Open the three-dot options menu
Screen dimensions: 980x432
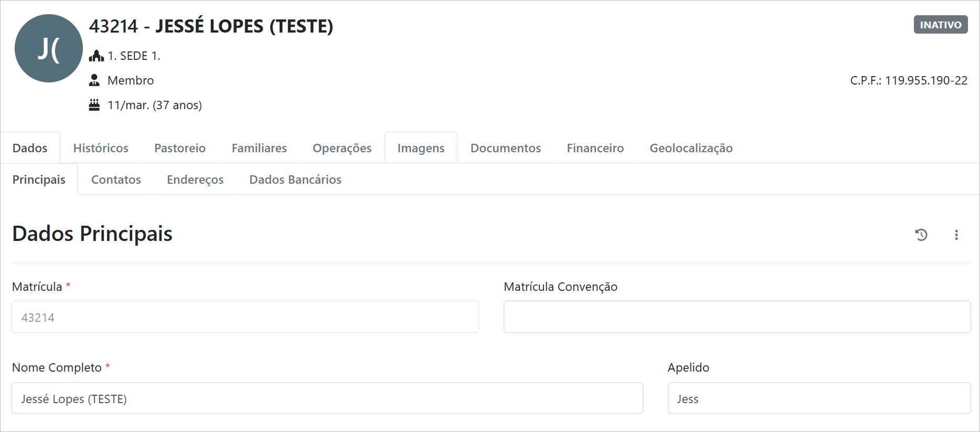956,235
